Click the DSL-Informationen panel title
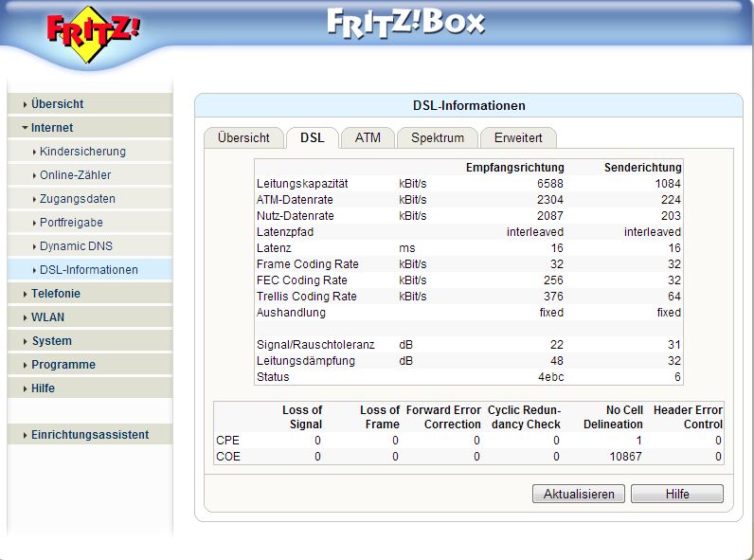This screenshot has height=560, width=754. coord(469,105)
